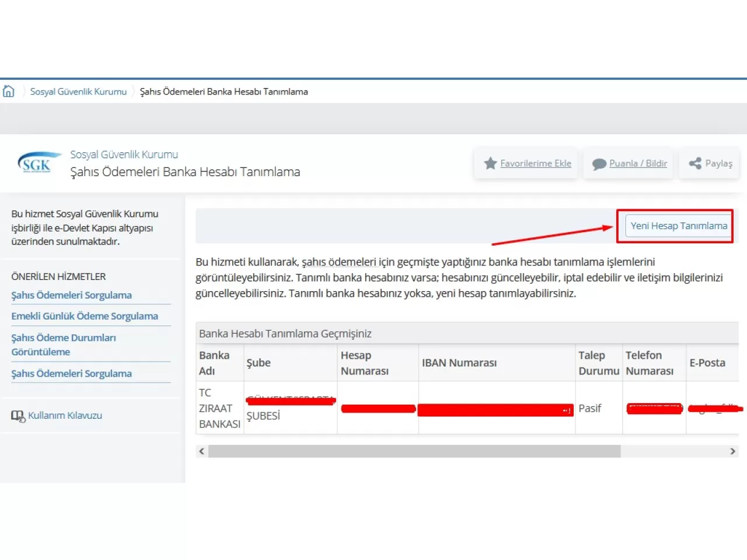This screenshot has height=560, width=747.
Task: Click the star icon for Favorilerime Ekle
Action: pos(490,164)
